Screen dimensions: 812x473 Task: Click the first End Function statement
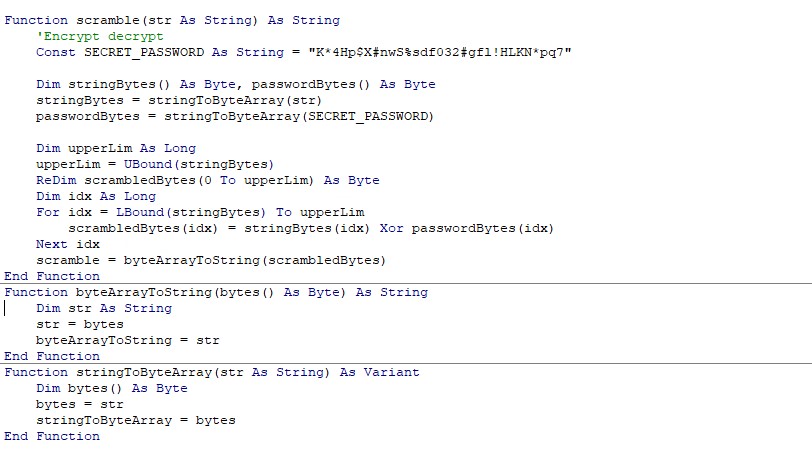coord(52,276)
